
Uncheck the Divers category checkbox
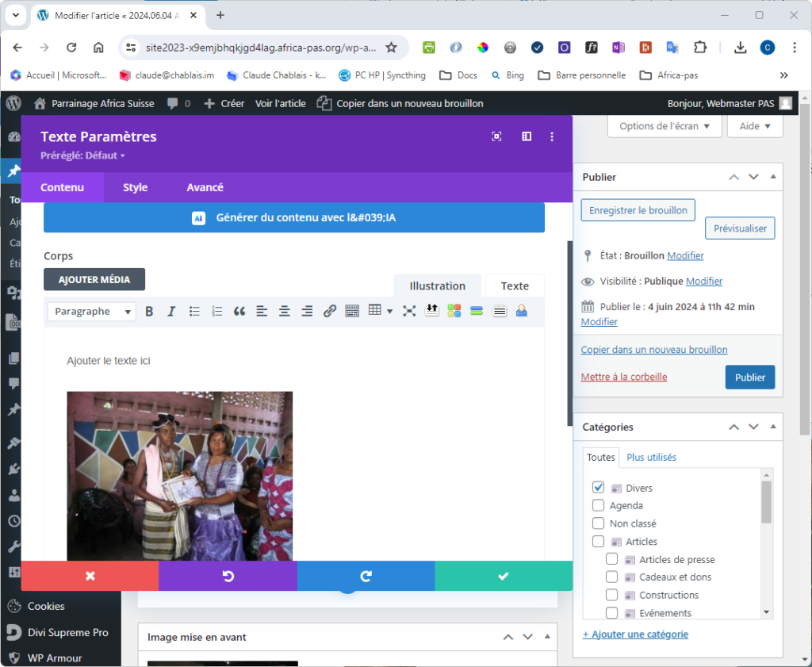coord(599,488)
